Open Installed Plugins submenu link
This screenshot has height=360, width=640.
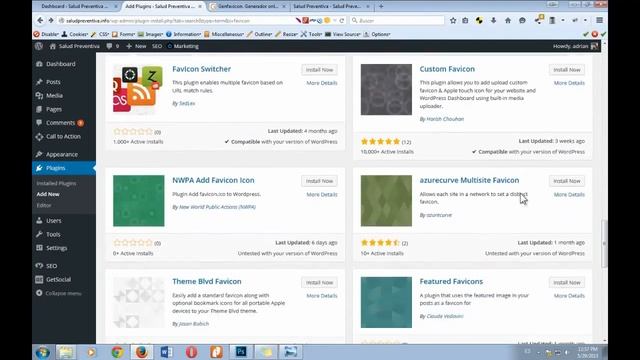[56, 184]
